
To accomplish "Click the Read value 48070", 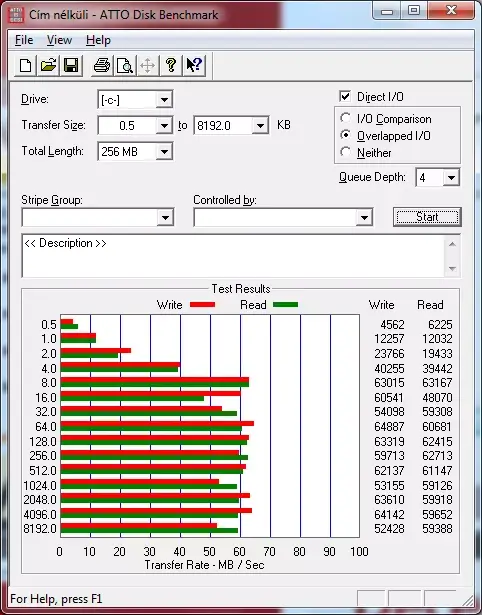I will point(437,398).
